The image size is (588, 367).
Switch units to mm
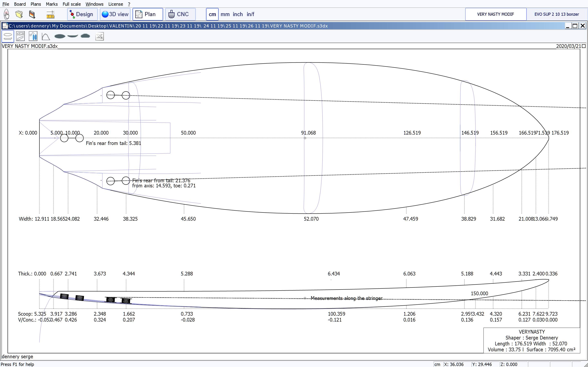coord(225,14)
